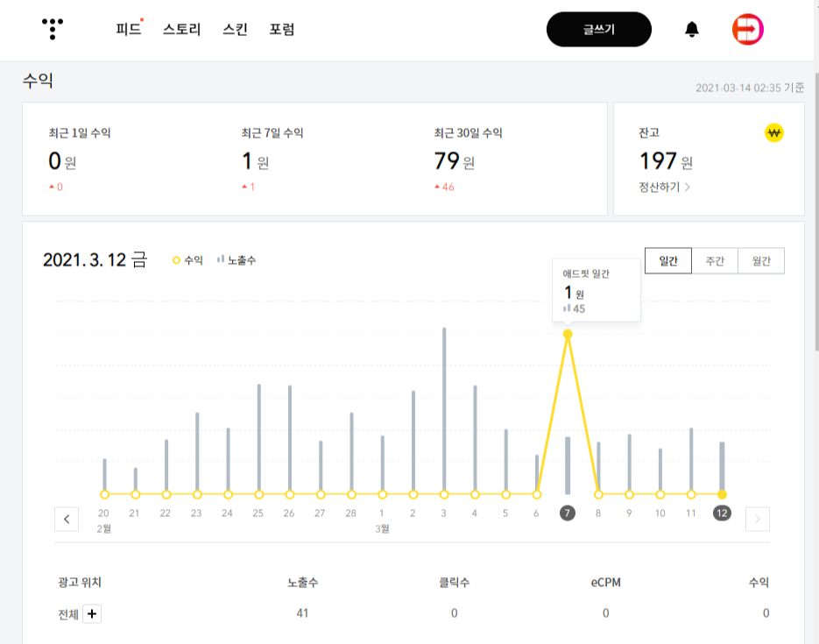Open the 스킨 menu
Image resolution: width=819 pixels, height=644 pixels.
(x=235, y=29)
